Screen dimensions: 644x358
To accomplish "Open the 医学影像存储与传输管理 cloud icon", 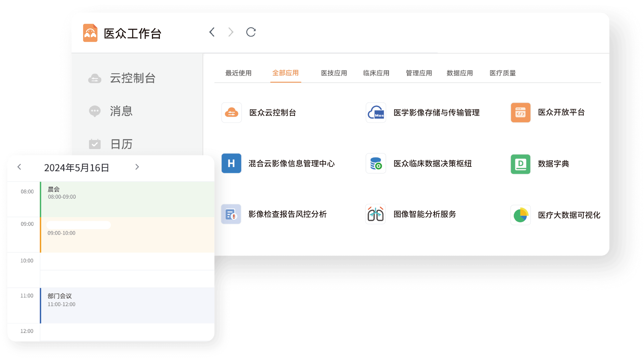I will [376, 113].
